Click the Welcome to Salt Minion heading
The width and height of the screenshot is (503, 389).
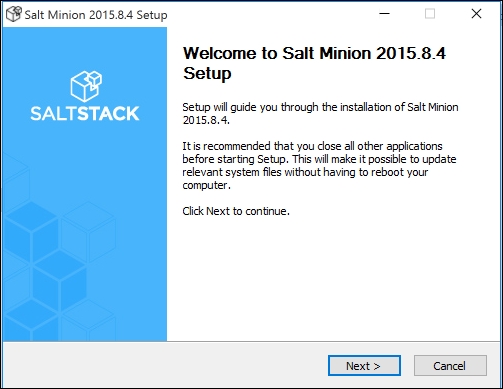314,53
